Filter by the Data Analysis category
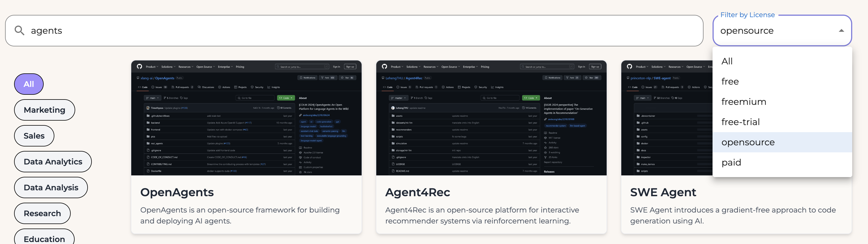This screenshot has height=244, width=868. tap(51, 188)
